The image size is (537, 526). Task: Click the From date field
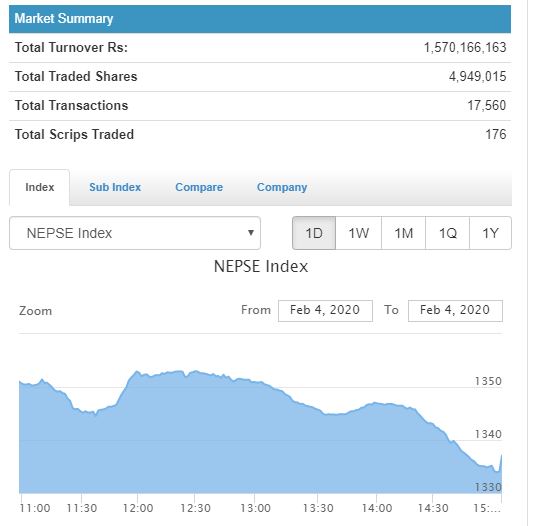coord(325,311)
